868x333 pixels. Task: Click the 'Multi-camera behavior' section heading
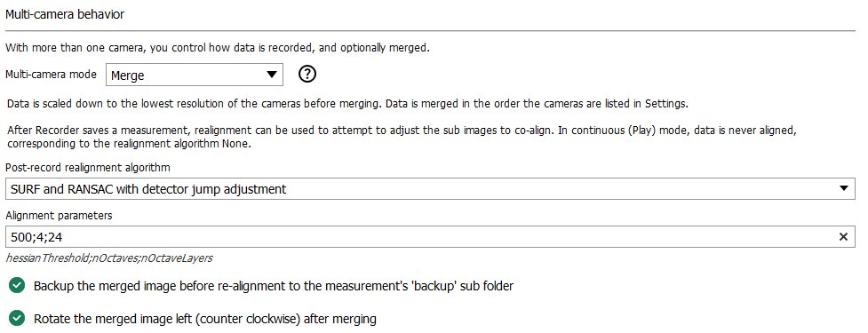pos(65,15)
